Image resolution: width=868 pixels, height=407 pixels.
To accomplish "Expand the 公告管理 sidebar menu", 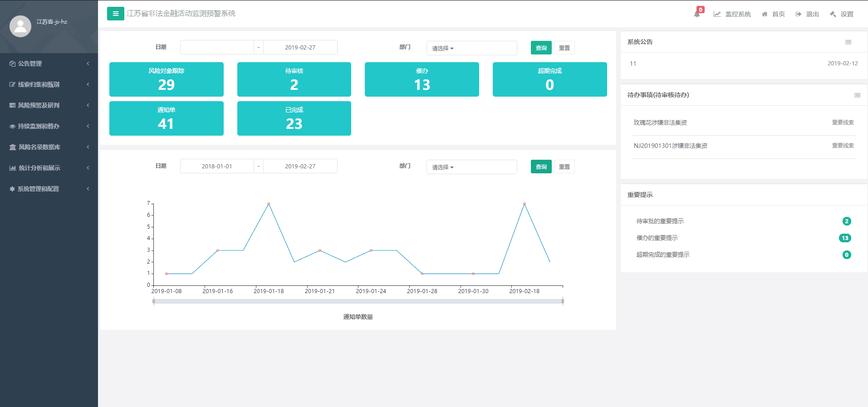I will tap(49, 64).
